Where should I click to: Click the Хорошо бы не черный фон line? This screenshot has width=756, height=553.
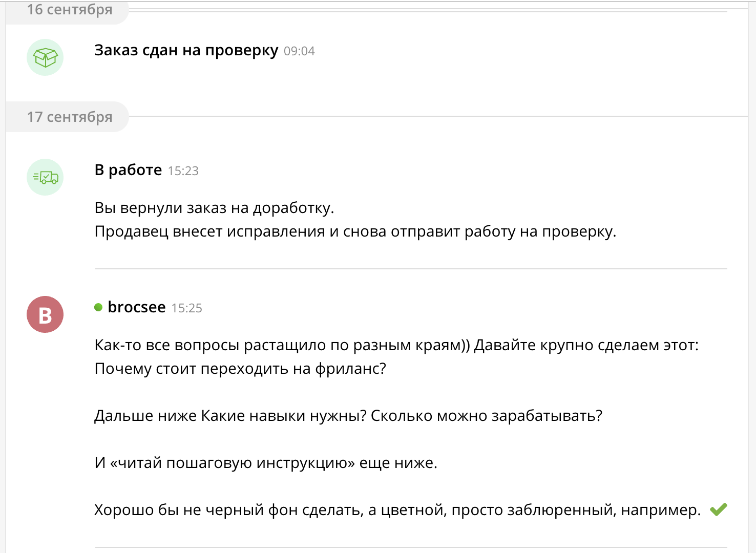[x=397, y=510]
